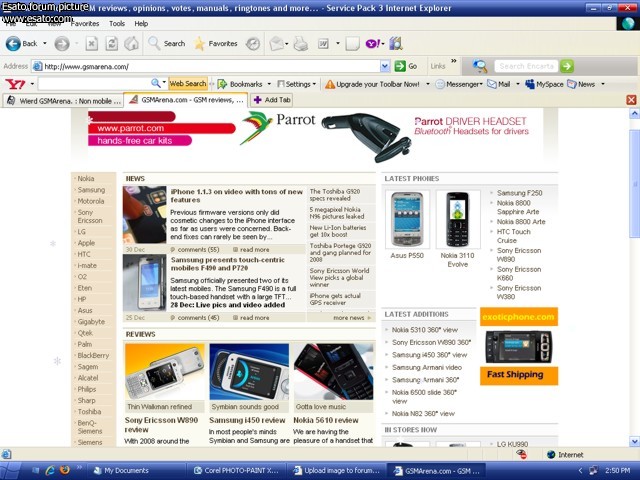640x480 pixels.
Task: Open the Yahoo logo dropdown arrow
Action: click(x=32, y=84)
